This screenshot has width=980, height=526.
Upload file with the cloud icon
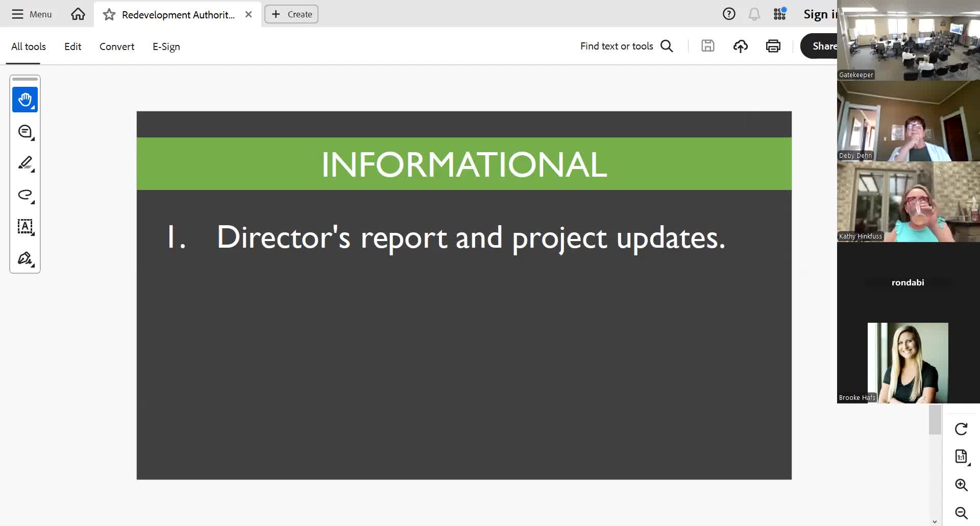(740, 46)
